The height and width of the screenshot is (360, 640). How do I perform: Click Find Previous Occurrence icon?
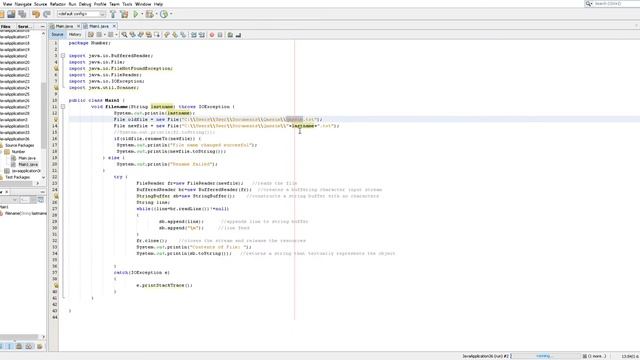[x=132, y=35]
